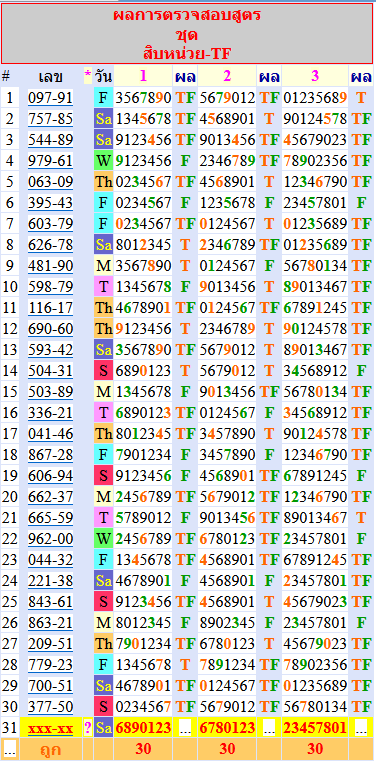Screen dimensions: 376x762
Task: Click the เลข column header
Action: (x=51, y=76)
